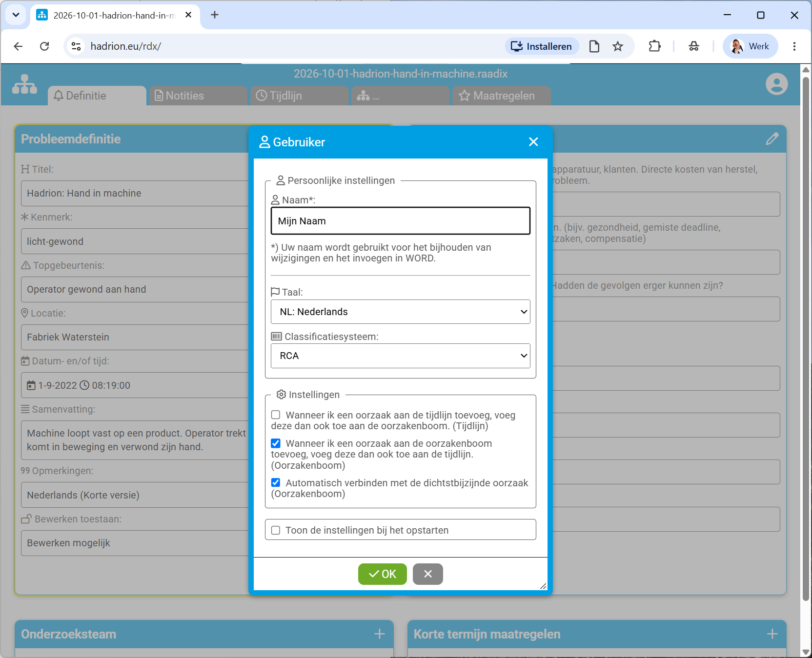
Task: Go back with the browser arrow
Action: coord(18,46)
